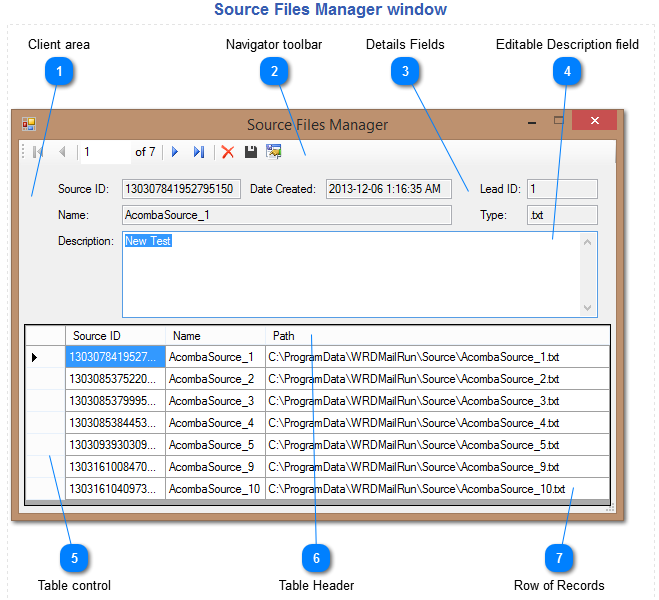Click the Date Created field
Screen dimensions: 659x600
(389, 189)
